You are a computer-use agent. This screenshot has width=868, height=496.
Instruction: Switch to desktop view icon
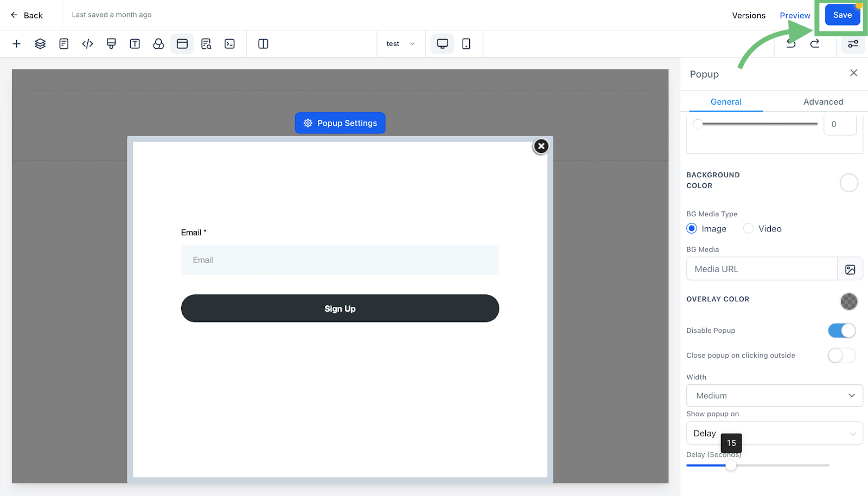(x=443, y=44)
